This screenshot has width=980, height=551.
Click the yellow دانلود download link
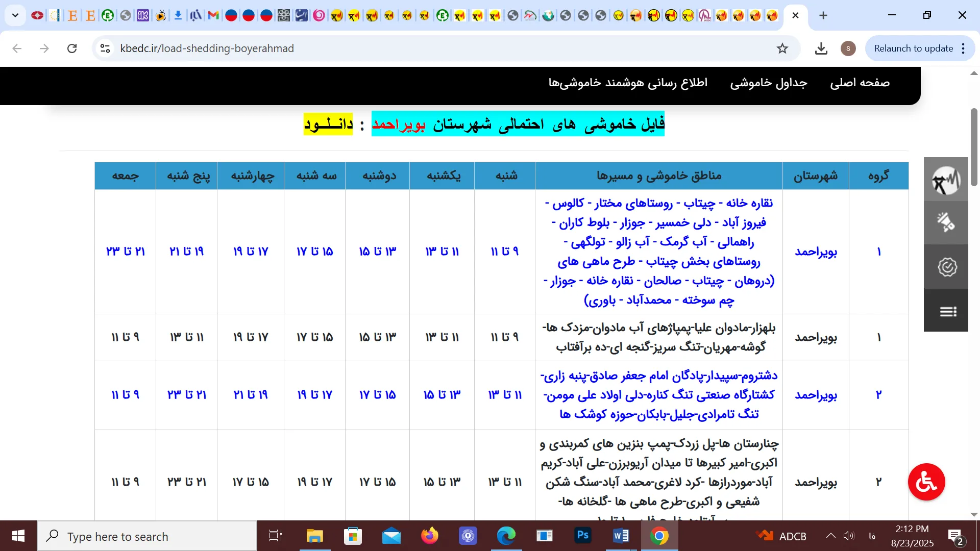[x=328, y=124]
